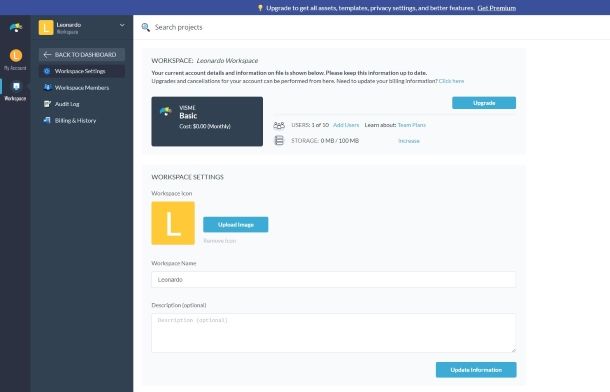Click the Workspace Settings gear icon
Image resolution: width=610 pixels, height=392 pixels.
47,71
